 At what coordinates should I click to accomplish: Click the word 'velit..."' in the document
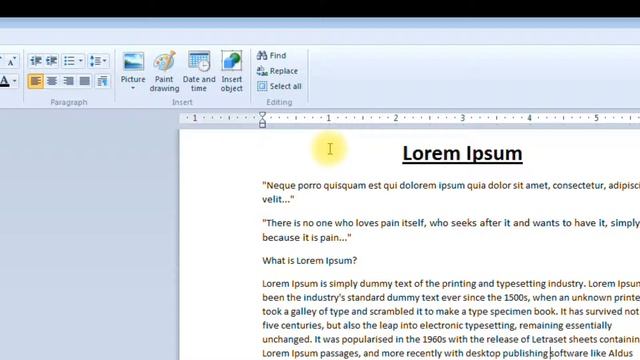coord(278,199)
